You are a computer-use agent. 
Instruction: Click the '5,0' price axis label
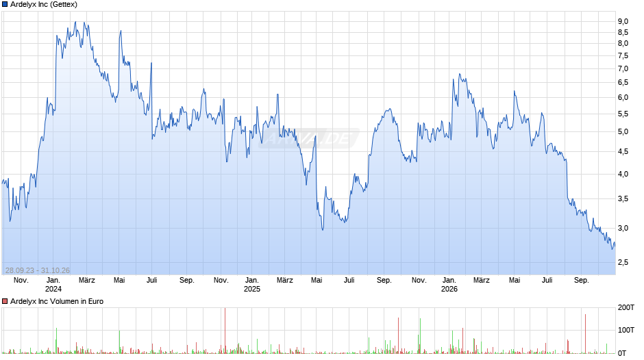pos(623,132)
